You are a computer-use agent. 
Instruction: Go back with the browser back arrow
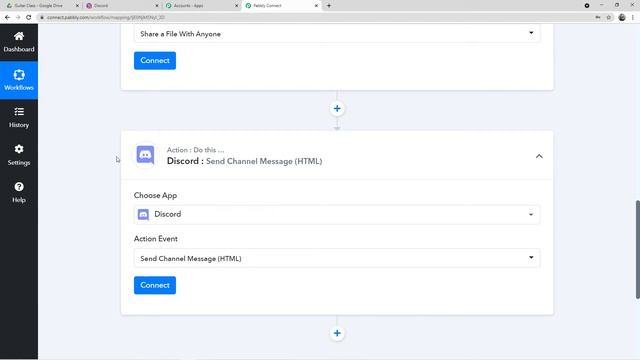7,18
